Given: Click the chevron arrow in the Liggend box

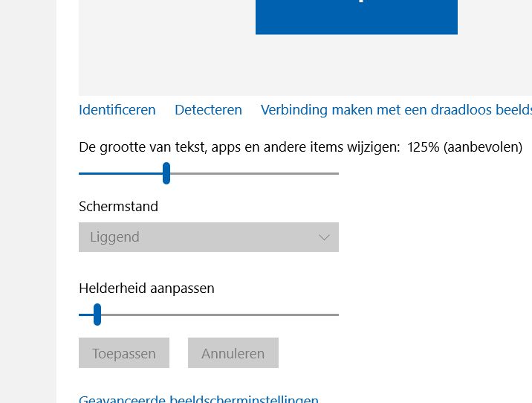Looking at the screenshot, I should coord(325,237).
